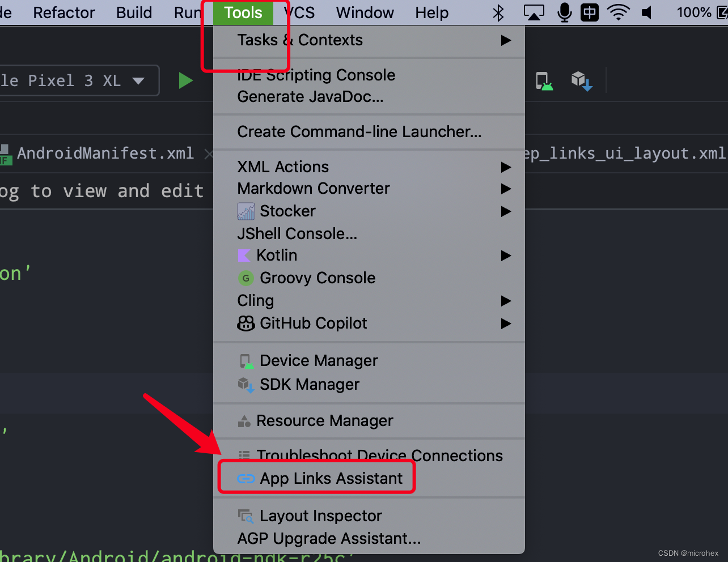
Task: Choose Generate JavaDoc...
Action: 369,97
